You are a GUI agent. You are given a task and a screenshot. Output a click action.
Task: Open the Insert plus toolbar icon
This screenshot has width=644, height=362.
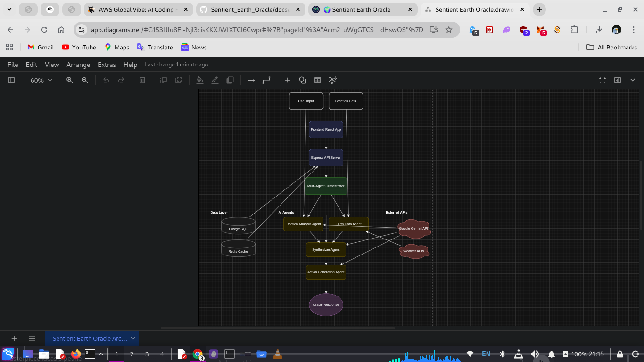pyautogui.click(x=287, y=80)
